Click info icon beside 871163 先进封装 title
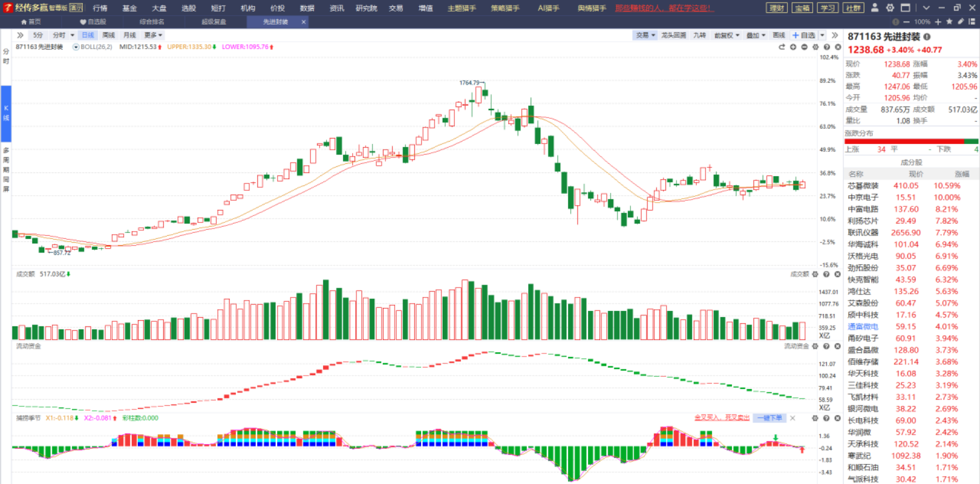 pos(926,37)
